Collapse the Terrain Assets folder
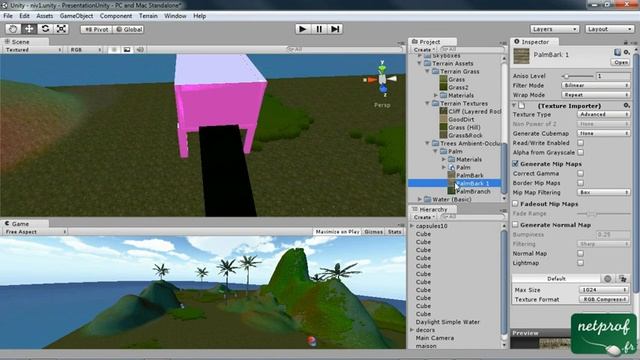Screen dimensions: 640x360 pyautogui.click(x=420, y=63)
